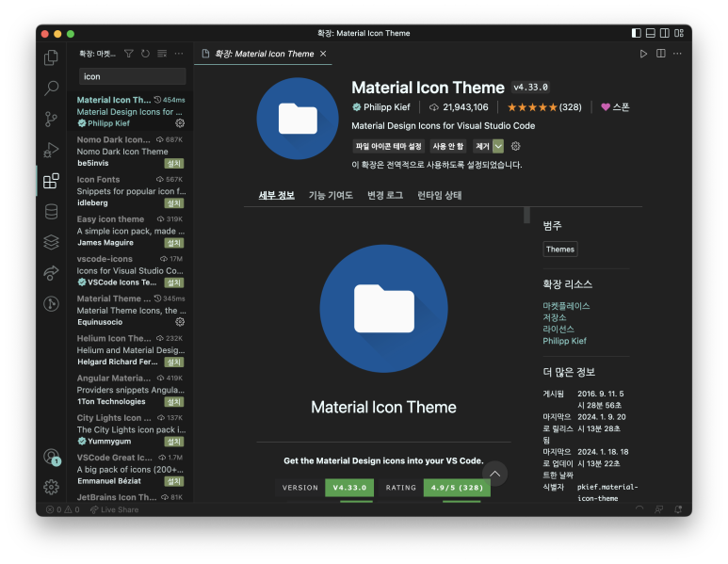Click the details pane scrollbar thumb
The image size is (728, 564).
click(526, 215)
